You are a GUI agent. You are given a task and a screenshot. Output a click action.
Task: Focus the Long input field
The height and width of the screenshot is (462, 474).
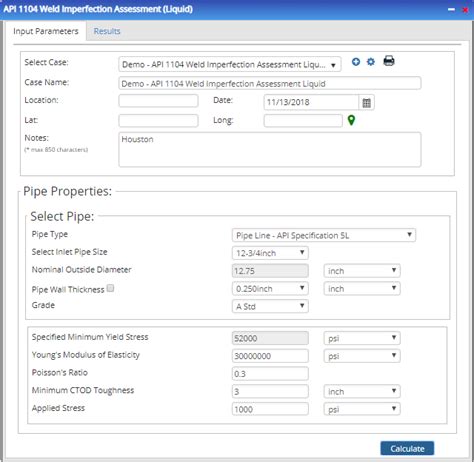click(303, 121)
